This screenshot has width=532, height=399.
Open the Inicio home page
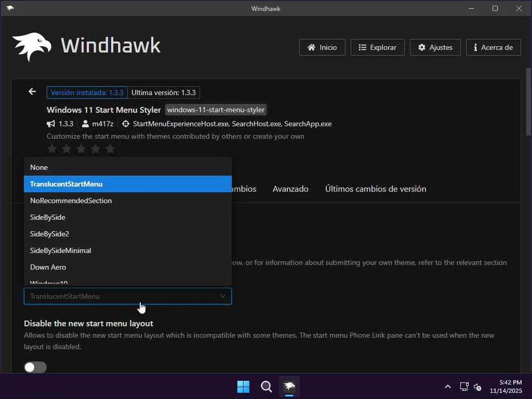pyautogui.click(x=322, y=47)
